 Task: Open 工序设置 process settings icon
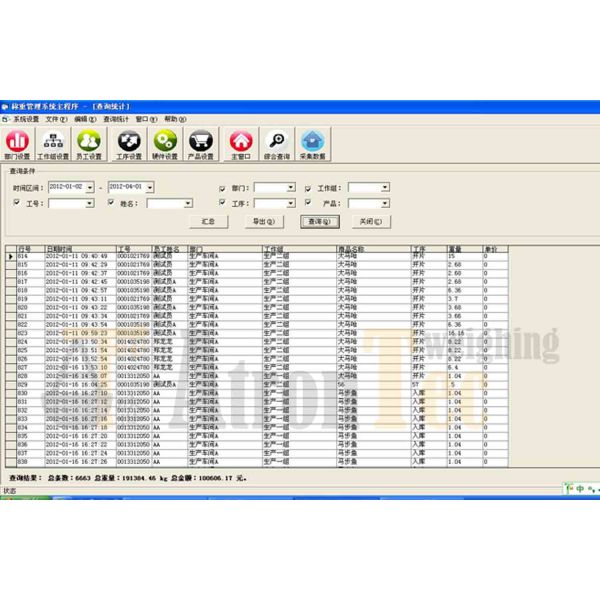tap(128, 143)
